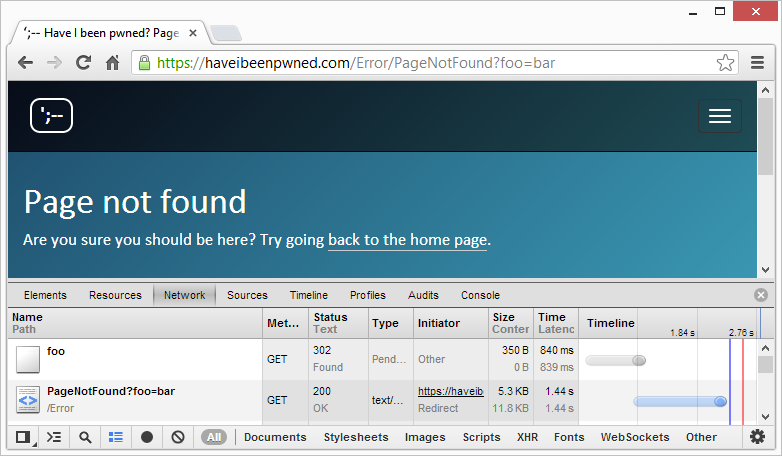The height and width of the screenshot is (456, 782).
Task: Sort by the Name column header
Action: pos(135,323)
